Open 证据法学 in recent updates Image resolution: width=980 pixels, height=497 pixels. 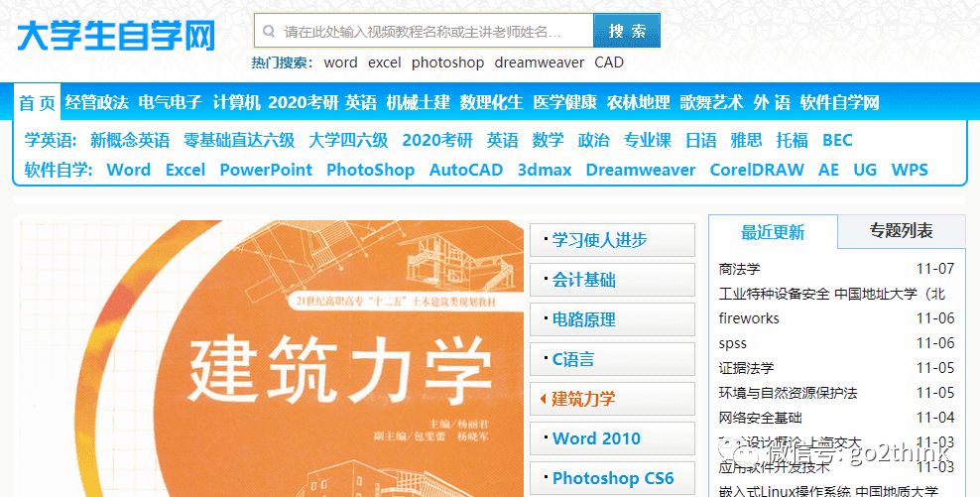click(x=746, y=368)
